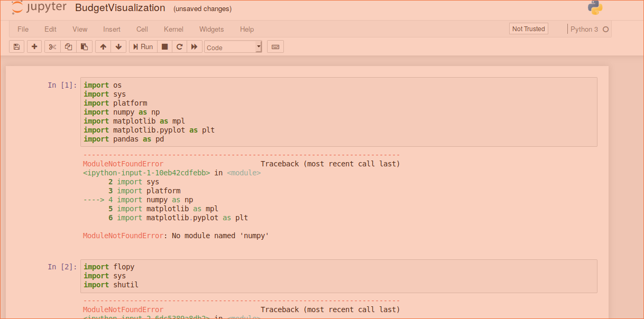The height and width of the screenshot is (319, 644).
Task: Restart kernel and run all cells
Action: click(195, 46)
